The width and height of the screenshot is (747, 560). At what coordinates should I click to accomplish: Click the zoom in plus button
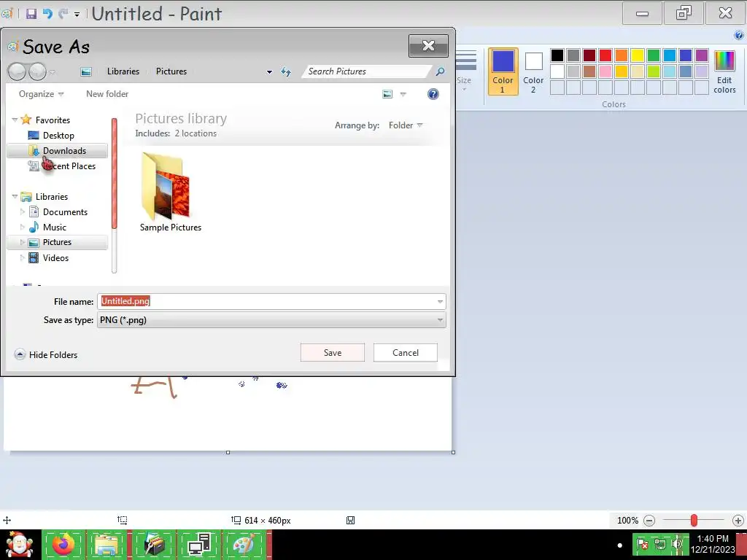pos(738,521)
